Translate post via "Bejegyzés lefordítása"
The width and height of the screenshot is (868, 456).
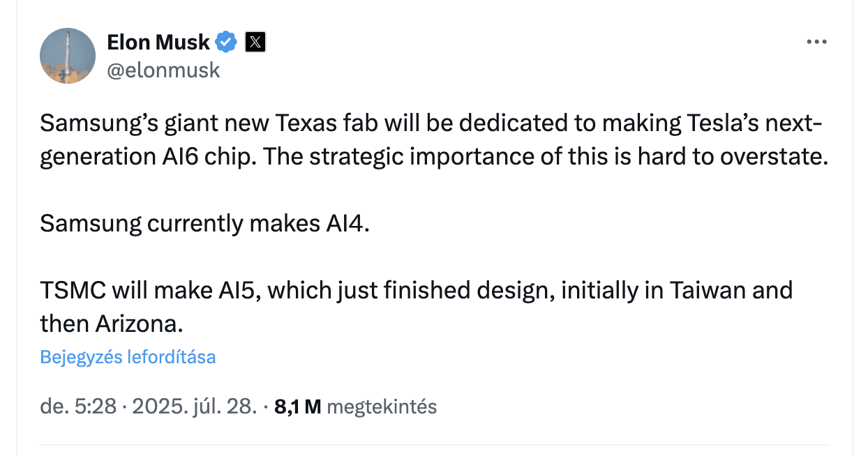pos(128,358)
